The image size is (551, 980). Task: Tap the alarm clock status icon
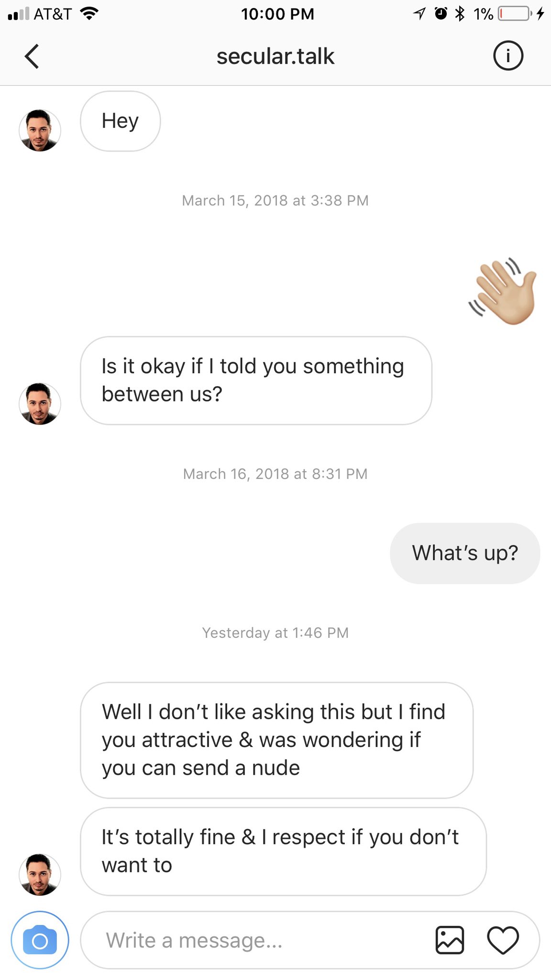(x=441, y=13)
